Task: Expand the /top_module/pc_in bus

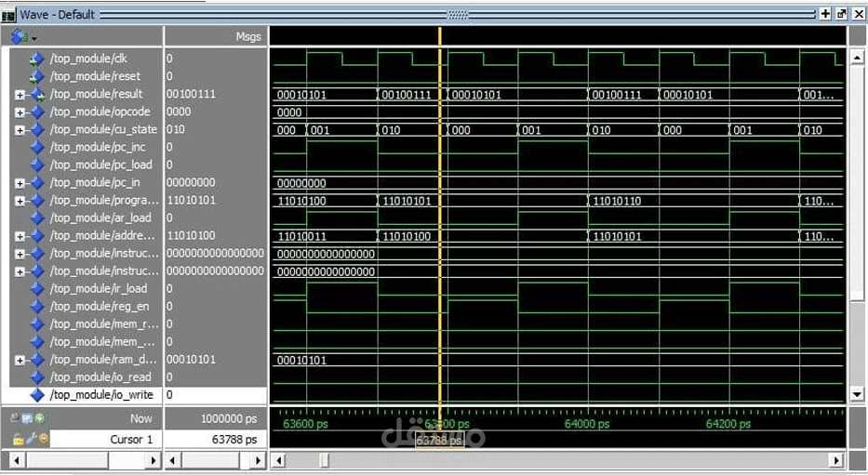Action: (x=20, y=183)
